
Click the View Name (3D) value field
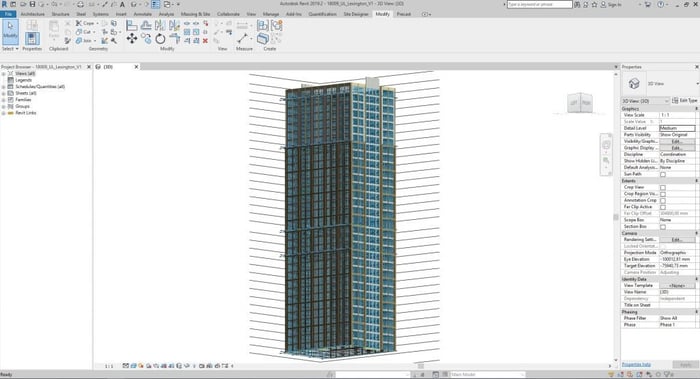pos(677,292)
